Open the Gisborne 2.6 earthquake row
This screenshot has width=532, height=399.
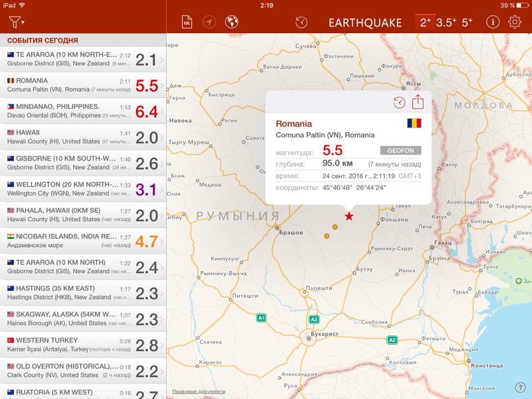pos(83,163)
